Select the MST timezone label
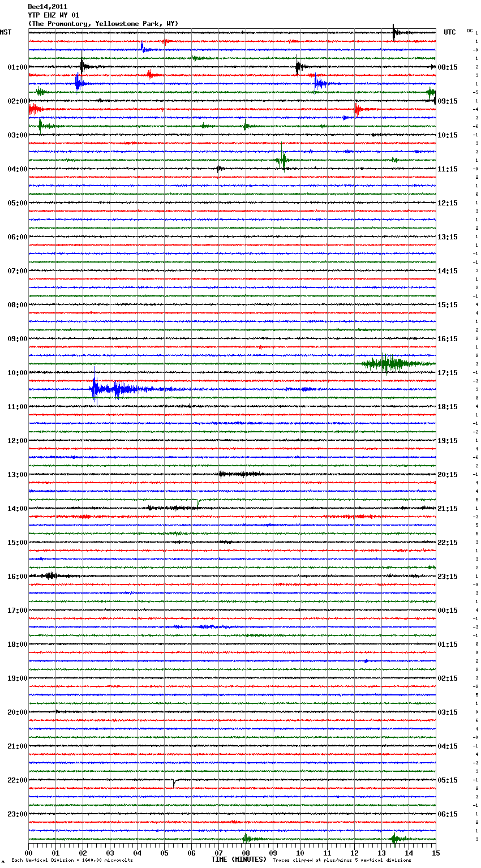Image resolution: width=481 pixels, height=868 pixels. tap(6, 32)
